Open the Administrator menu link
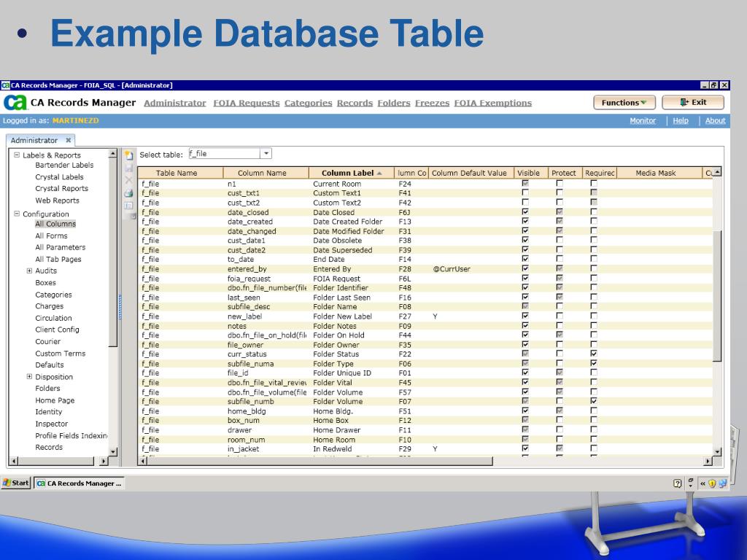This screenshot has width=747, height=560. tap(175, 103)
